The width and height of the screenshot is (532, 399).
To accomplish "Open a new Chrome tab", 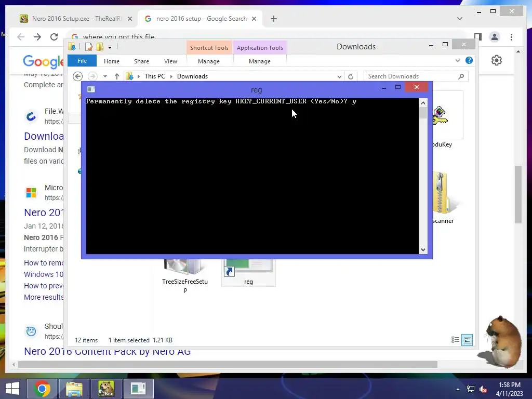I will tap(274, 19).
